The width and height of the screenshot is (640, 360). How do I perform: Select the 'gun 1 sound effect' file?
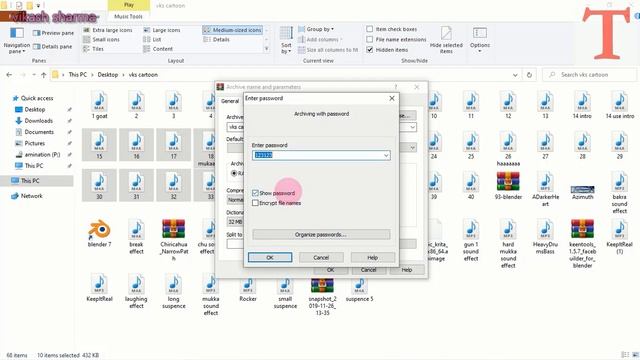coord(471,240)
